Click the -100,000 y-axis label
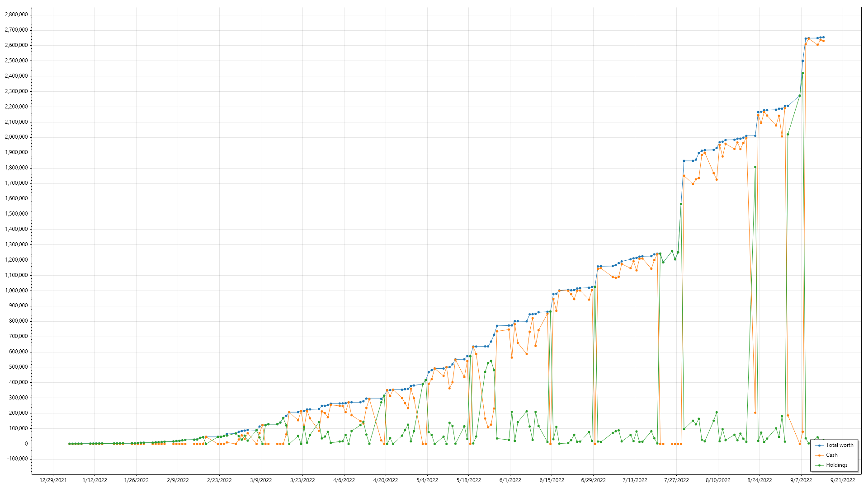868x488 pixels. coord(17,459)
